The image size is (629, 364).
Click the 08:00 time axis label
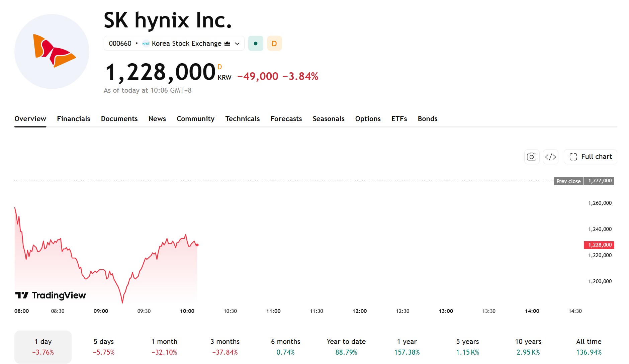[x=21, y=311]
